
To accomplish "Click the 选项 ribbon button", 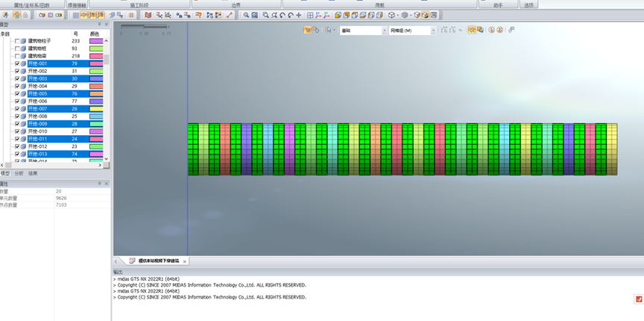I will pos(528,5).
